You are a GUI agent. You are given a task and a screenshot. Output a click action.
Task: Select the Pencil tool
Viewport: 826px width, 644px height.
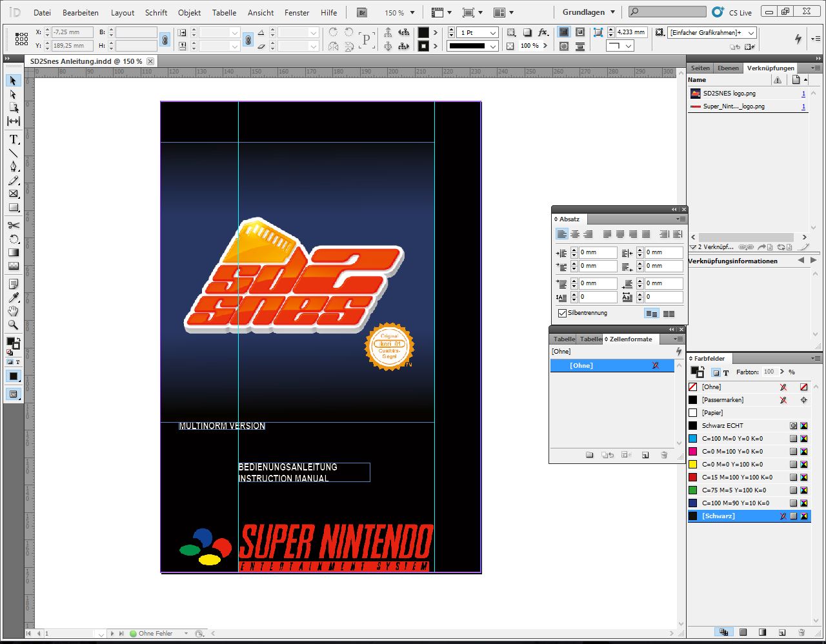point(13,180)
